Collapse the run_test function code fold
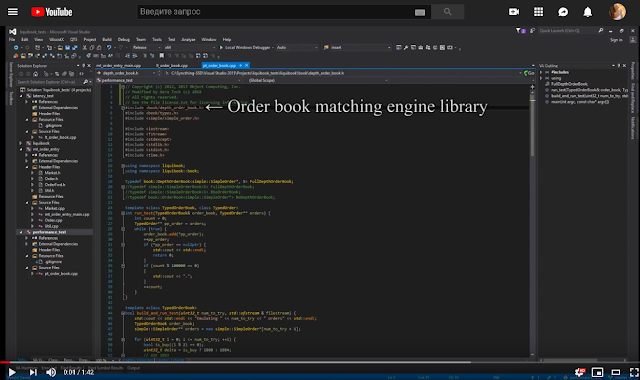640x380 pixels. coord(123,213)
